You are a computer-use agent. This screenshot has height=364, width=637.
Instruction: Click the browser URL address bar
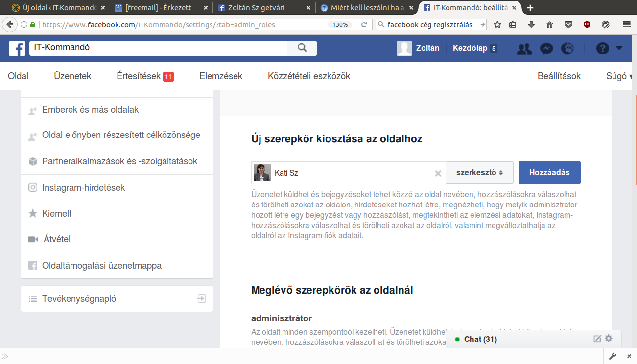click(181, 24)
